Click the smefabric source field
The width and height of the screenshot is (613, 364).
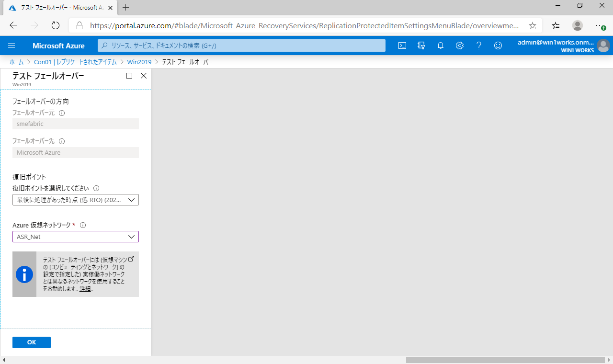(x=76, y=124)
